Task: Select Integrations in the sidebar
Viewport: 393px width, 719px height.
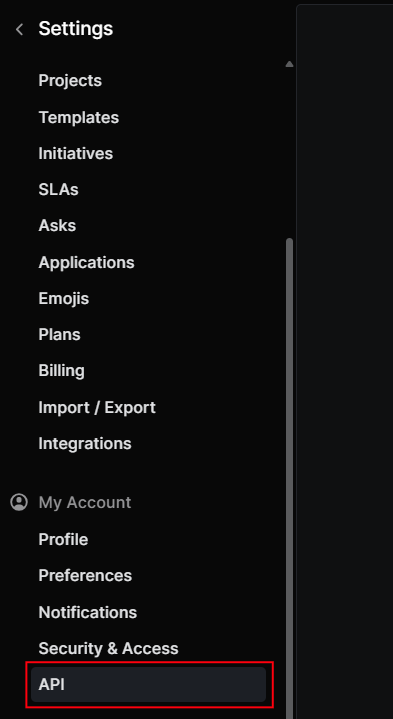Action: (85, 443)
